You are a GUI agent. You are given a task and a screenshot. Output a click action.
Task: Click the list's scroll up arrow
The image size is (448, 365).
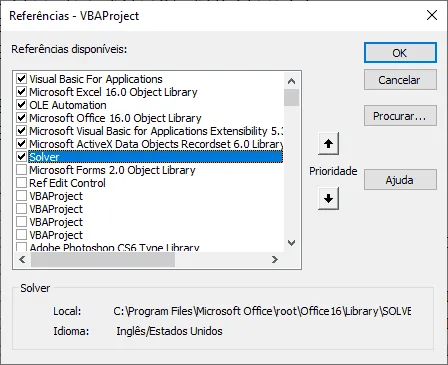point(291,81)
